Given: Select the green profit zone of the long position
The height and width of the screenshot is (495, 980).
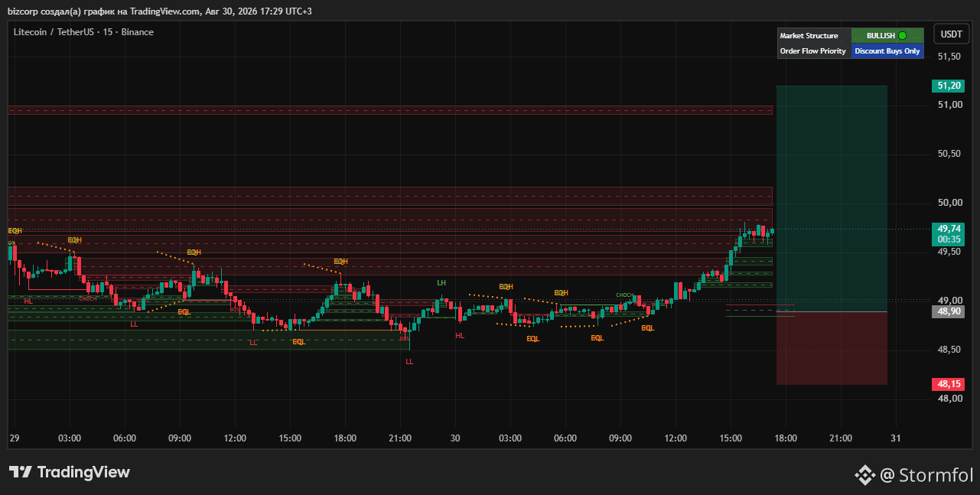Looking at the screenshot, I should click(832, 199).
